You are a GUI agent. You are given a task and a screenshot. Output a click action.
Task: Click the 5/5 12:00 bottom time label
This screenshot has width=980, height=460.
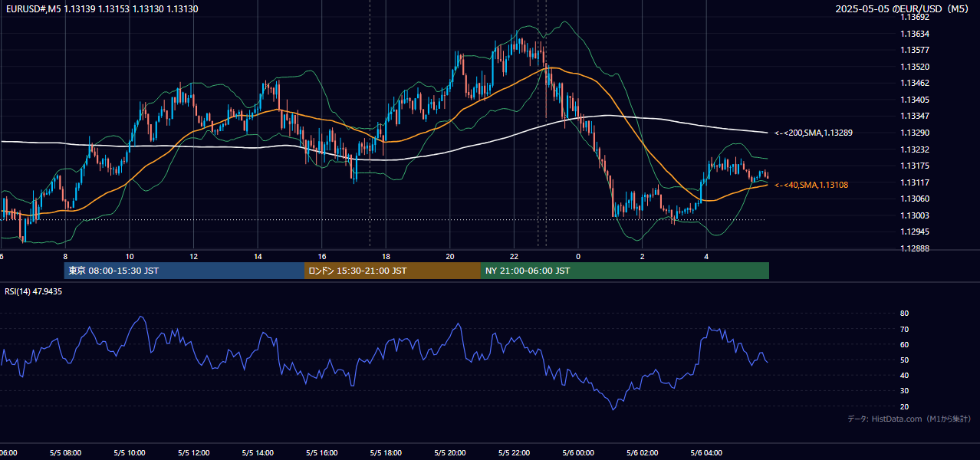[193, 453]
